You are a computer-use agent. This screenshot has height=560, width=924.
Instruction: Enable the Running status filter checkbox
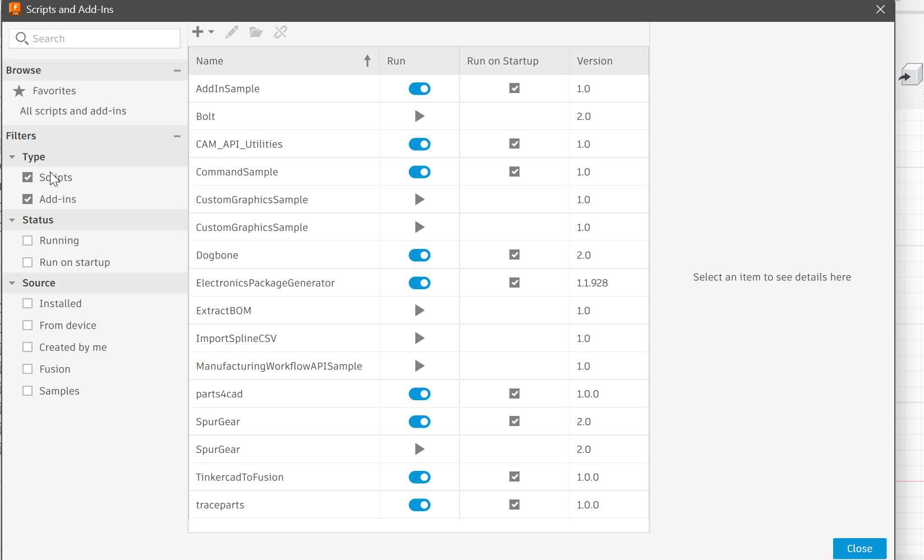(x=27, y=240)
